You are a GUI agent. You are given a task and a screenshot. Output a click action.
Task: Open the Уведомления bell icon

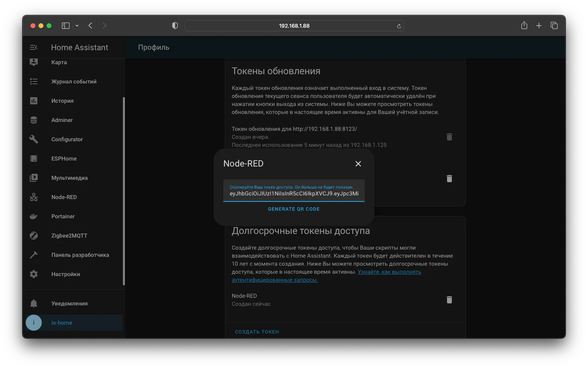pos(34,303)
